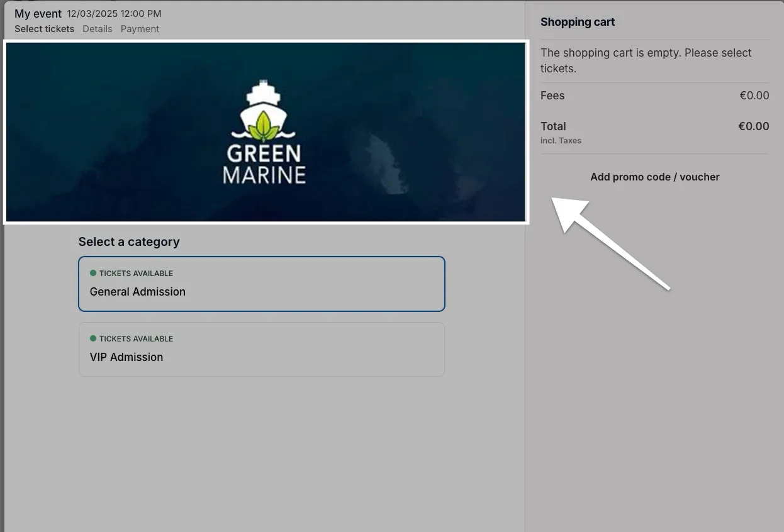Click the Green Marine banner image
Screen dimensions: 784x532
[266, 132]
